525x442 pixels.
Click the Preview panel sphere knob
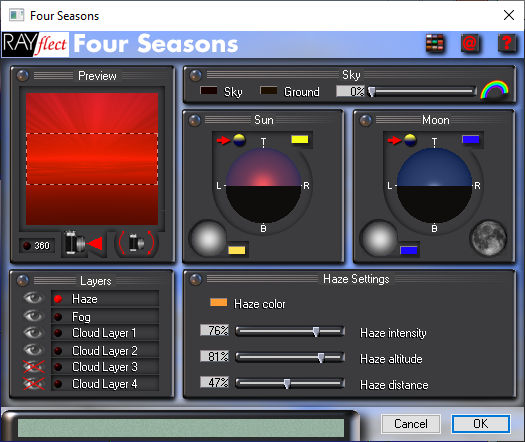pos(22,76)
